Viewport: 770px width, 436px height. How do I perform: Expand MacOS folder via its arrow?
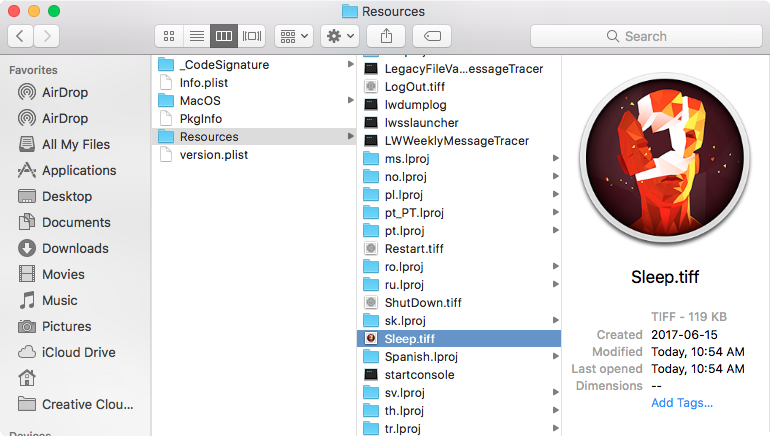click(350, 100)
